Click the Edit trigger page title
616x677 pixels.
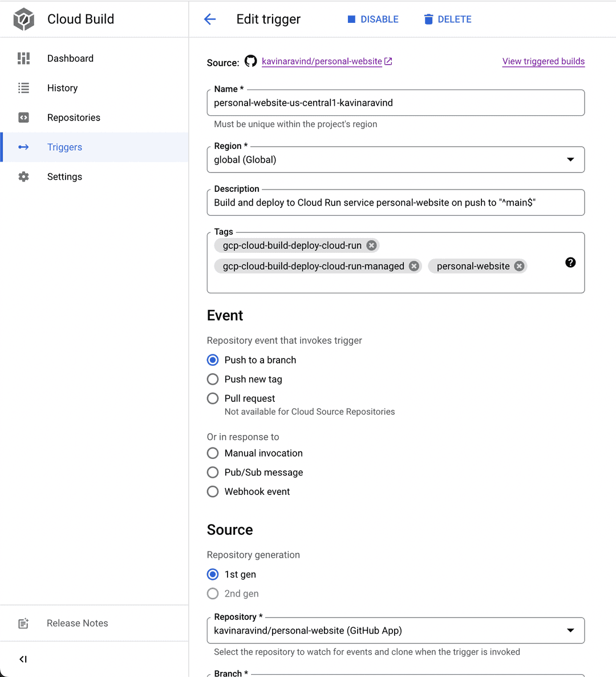tap(268, 19)
